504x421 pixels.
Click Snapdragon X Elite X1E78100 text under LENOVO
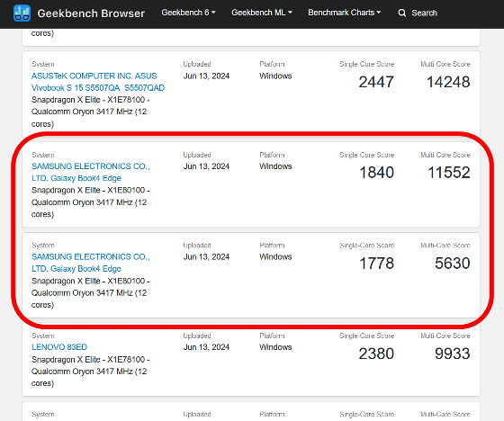click(91, 372)
